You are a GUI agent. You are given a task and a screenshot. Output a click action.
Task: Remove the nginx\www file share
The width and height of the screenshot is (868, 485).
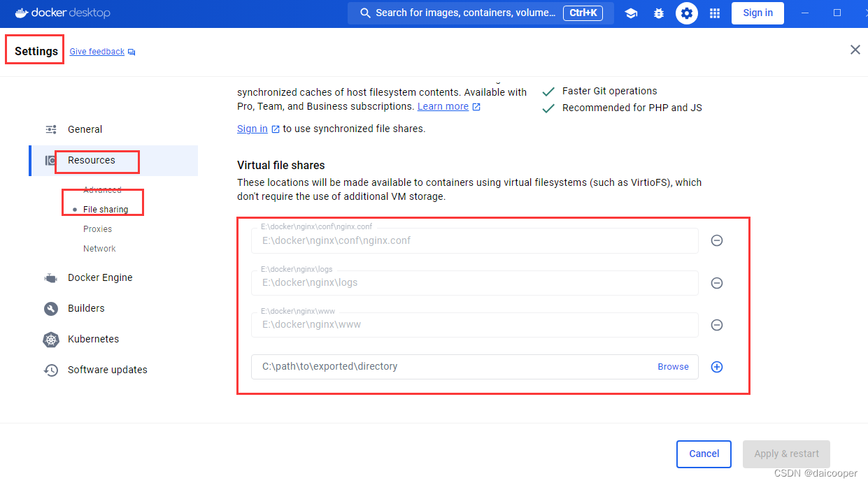pyautogui.click(x=717, y=325)
